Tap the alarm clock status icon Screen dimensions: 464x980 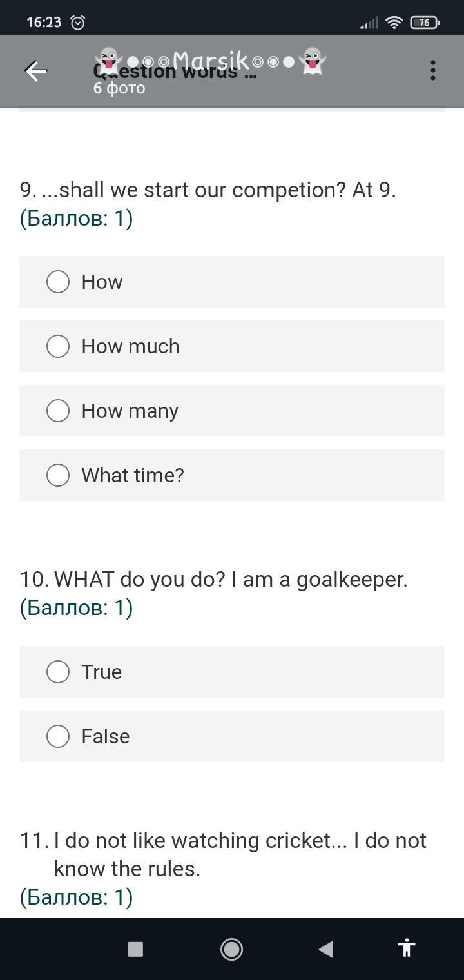(x=78, y=23)
